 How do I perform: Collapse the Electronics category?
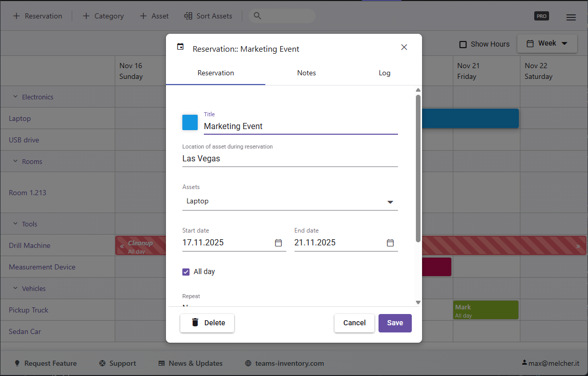click(15, 97)
